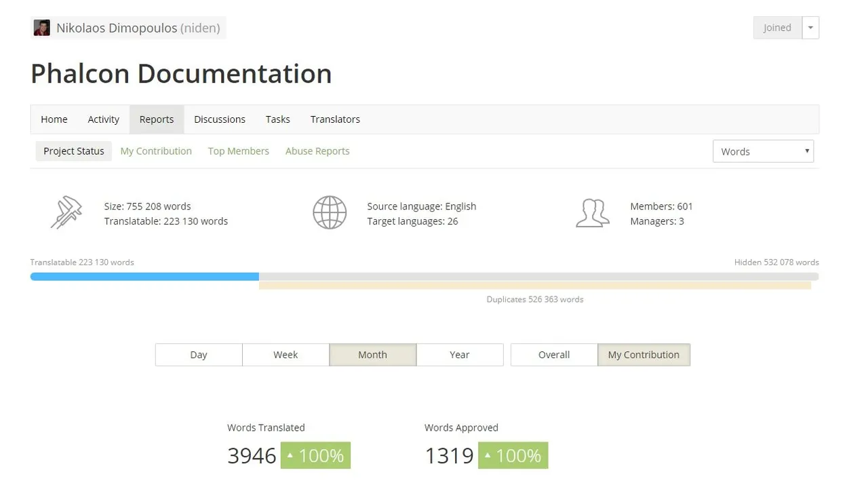Viewport: 868px width, 485px height.
Task: Click the globe languages icon
Action: 330,212
